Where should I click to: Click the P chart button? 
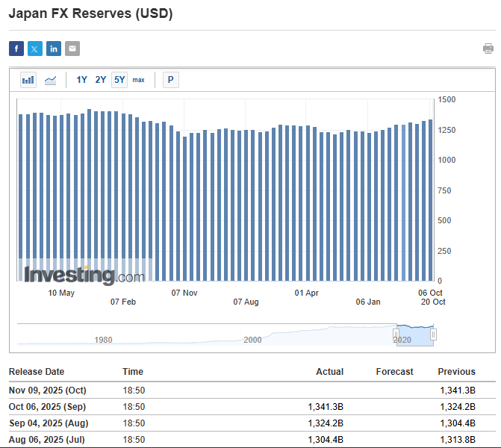pos(170,80)
